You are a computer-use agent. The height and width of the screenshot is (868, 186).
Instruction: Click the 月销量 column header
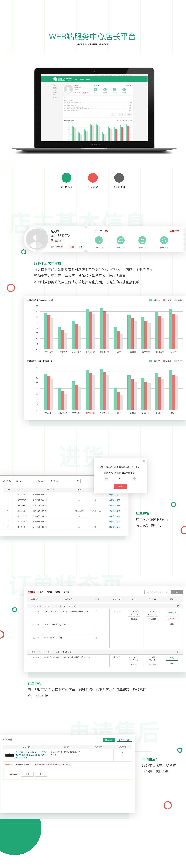pos(78,490)
